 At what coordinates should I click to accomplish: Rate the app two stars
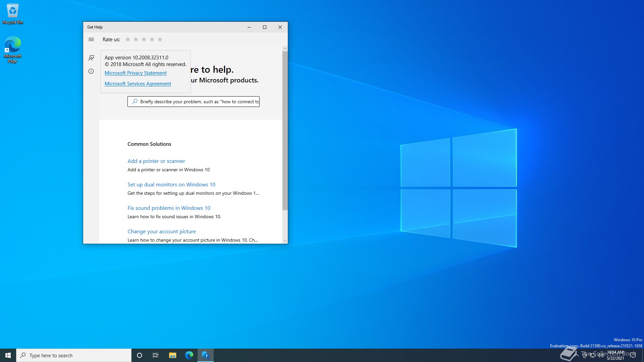[136, 40]
